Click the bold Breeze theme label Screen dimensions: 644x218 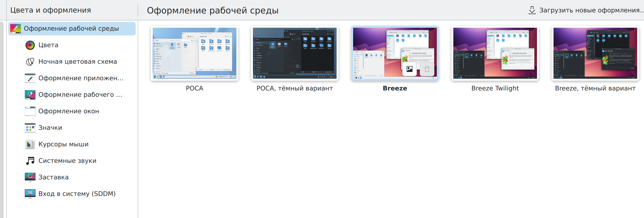point(395,88)
